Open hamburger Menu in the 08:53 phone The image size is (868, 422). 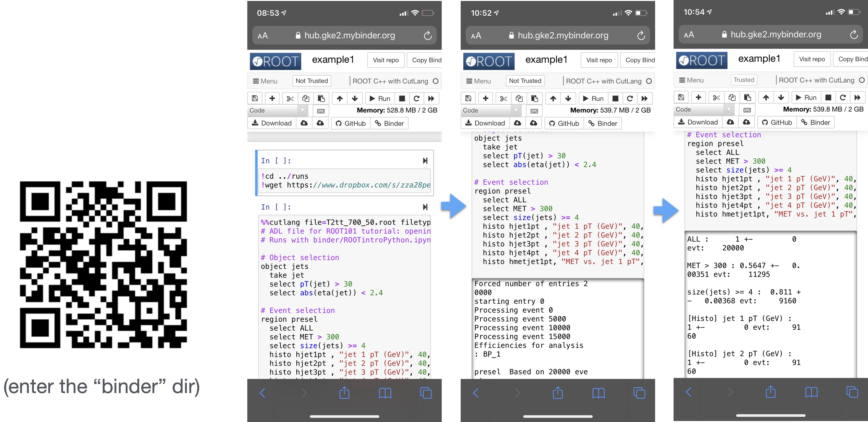pos(265,81)
